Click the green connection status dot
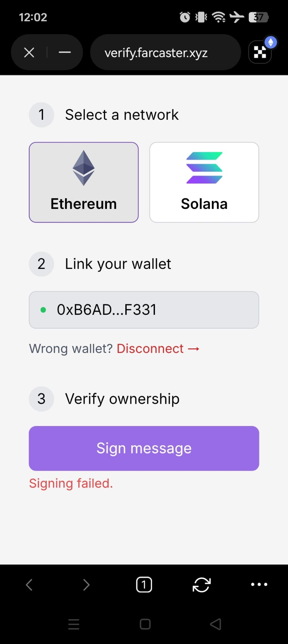The width and height of the screenshot is (288, 644). coord(43,310)
